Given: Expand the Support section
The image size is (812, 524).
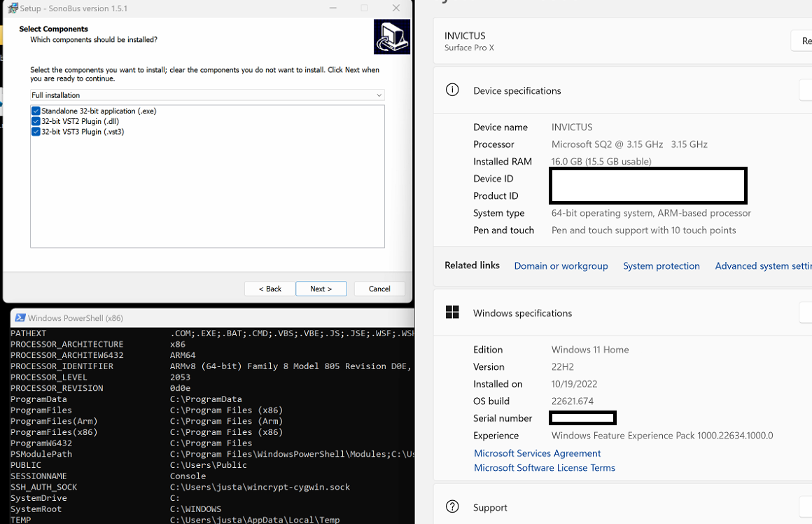Looking at the screenshot, I should pyautogui.click(x=805, y=506).
